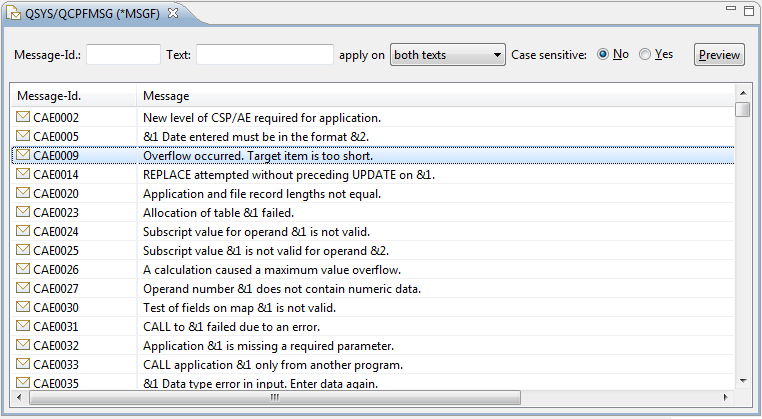Click the up arrow of the vertical scrollbar
The height and width of the screenshot is (419, 762).
coord(743,93)
